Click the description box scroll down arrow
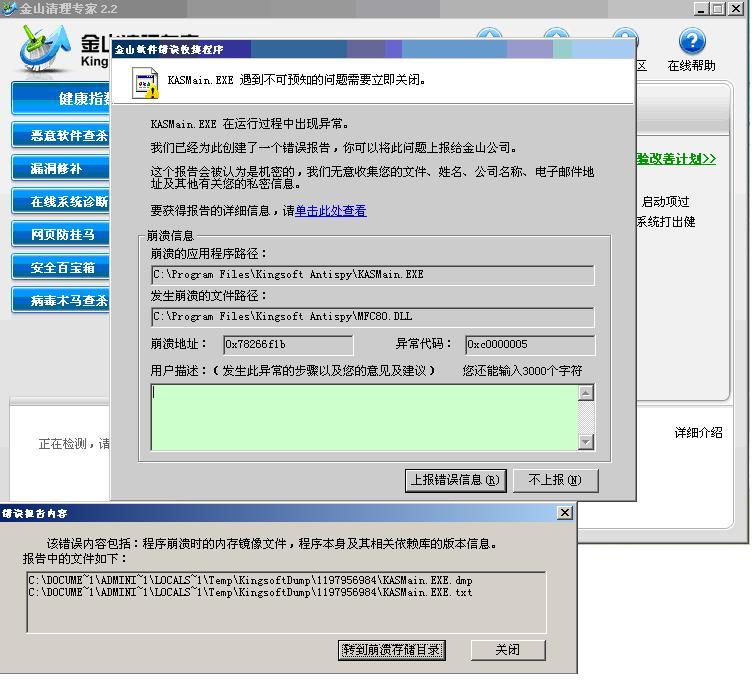 (x=585, y=441)
